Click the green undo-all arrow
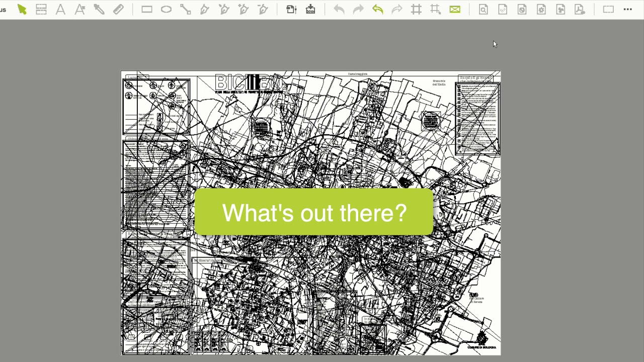Screen dimensions: 644x362 377,10
